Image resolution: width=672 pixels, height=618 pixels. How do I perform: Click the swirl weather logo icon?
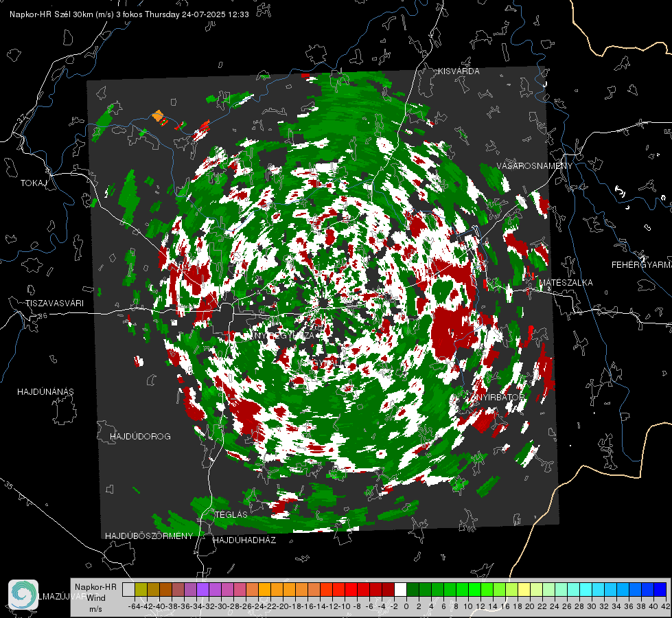click(23, 595)
